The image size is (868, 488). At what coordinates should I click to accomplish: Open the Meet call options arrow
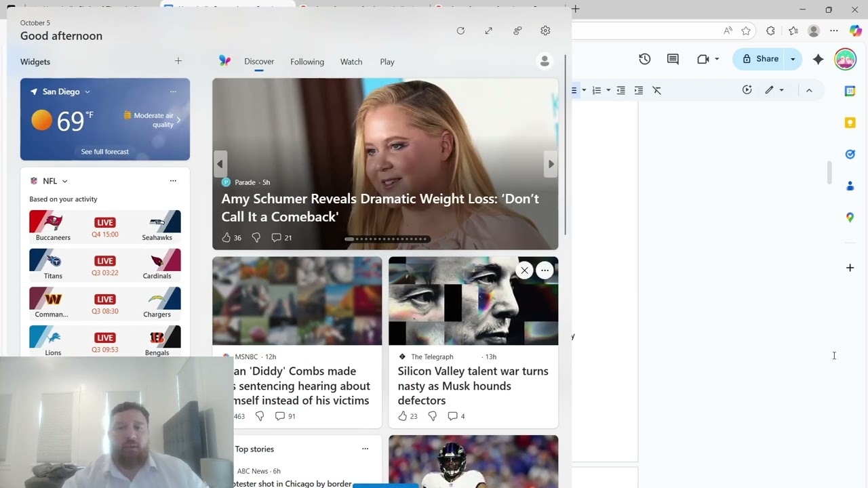pos(717,59)
